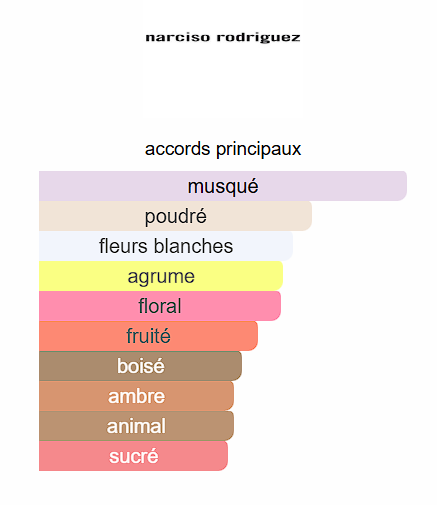Click the musqué text label

pos(223,187)
